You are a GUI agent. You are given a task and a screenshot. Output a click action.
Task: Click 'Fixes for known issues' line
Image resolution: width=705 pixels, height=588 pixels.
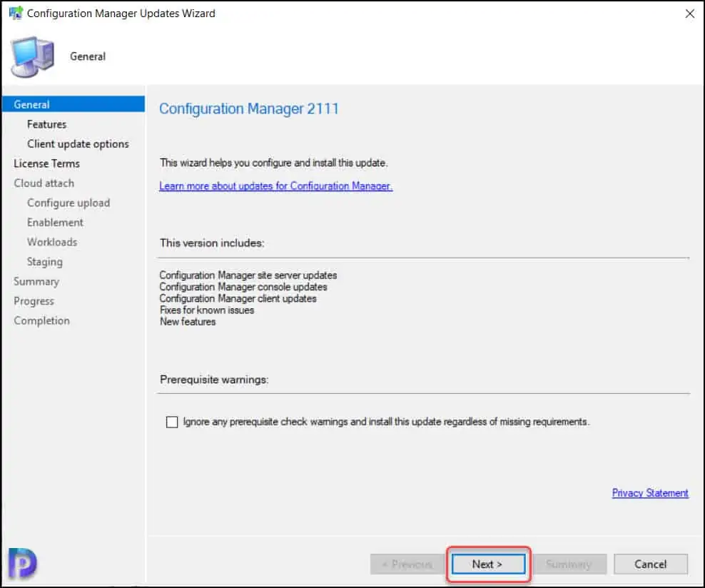(x=207, y=310)
